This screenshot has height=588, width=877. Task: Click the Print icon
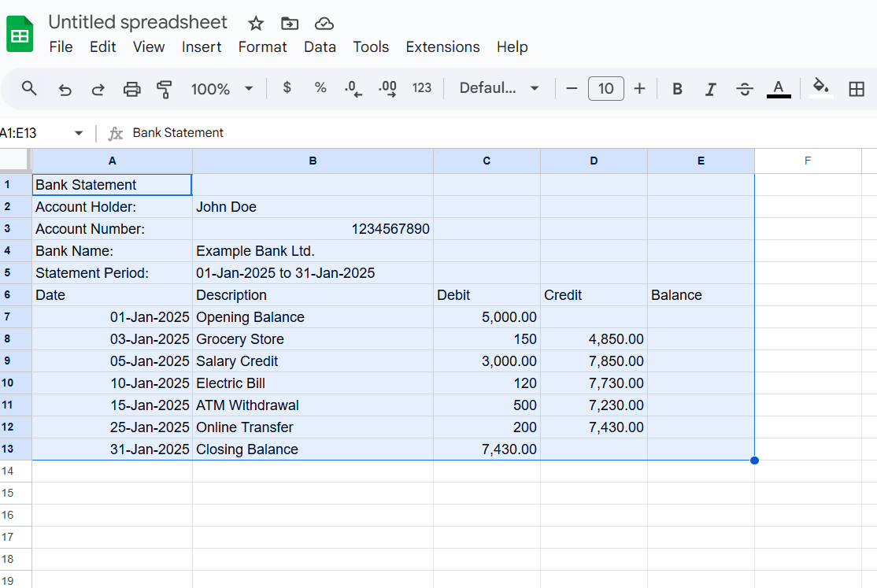click(131, 88)
